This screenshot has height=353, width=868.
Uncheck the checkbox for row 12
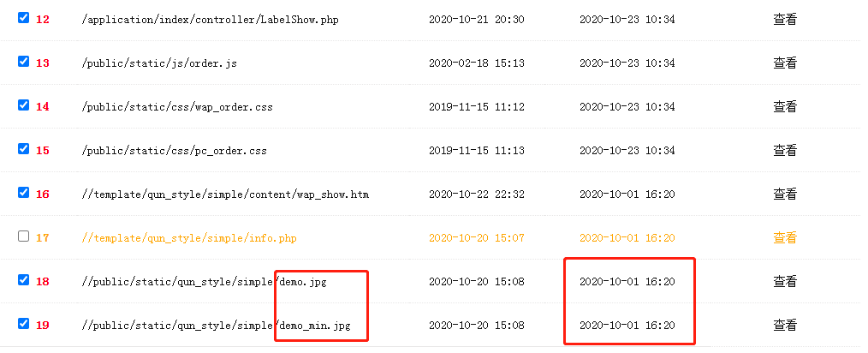pyautogui.click(x=23, y=17)
